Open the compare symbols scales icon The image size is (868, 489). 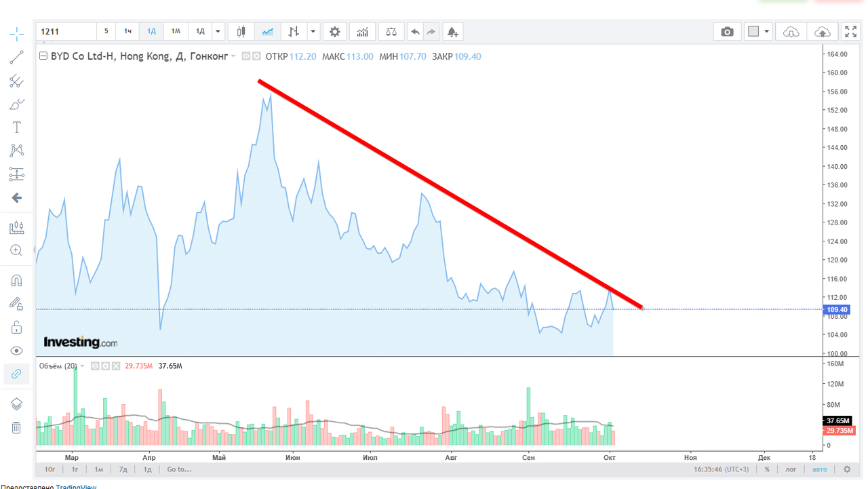coord(391,31)
